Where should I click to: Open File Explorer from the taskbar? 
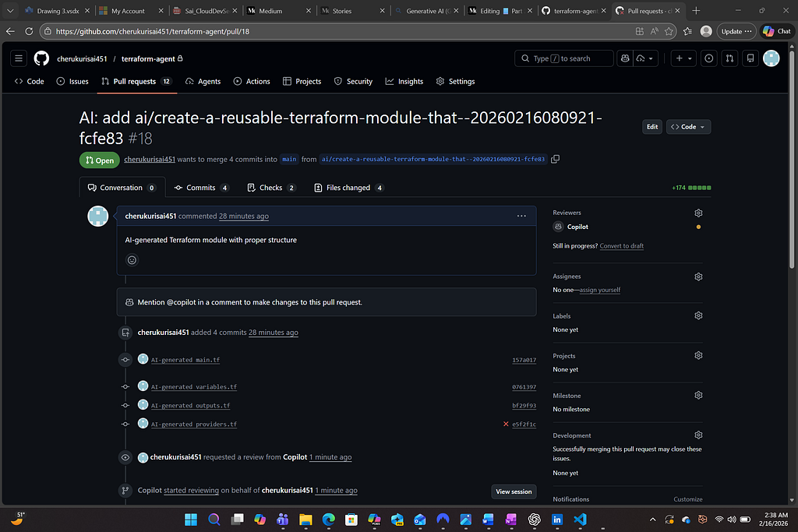pyautogui.click(x=305, y=520)
